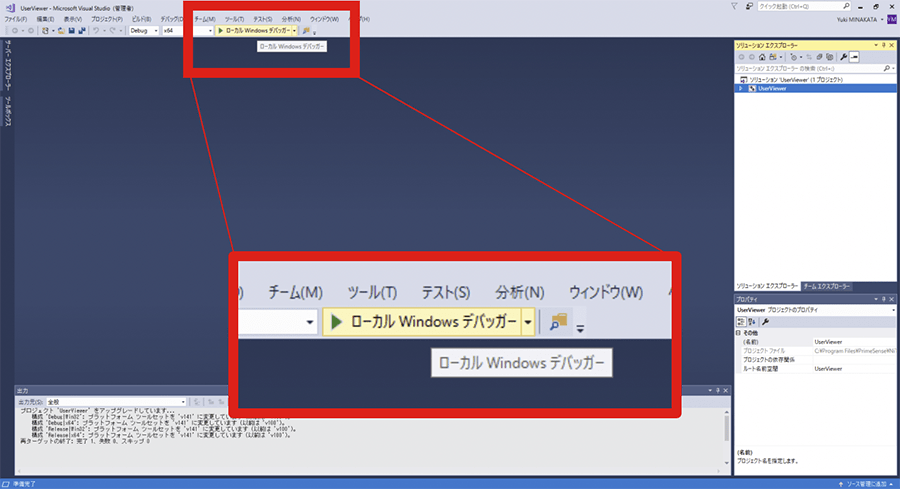Open the Debug configuration dropdown

pyautogui.click(x=143, y=30)
